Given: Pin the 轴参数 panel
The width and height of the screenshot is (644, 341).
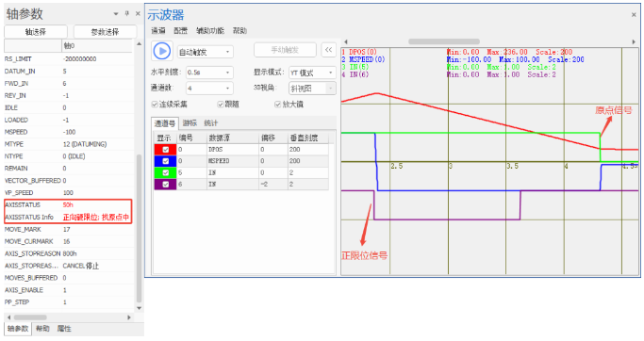Looking at the screenshot, I should [x=127, y=13].
